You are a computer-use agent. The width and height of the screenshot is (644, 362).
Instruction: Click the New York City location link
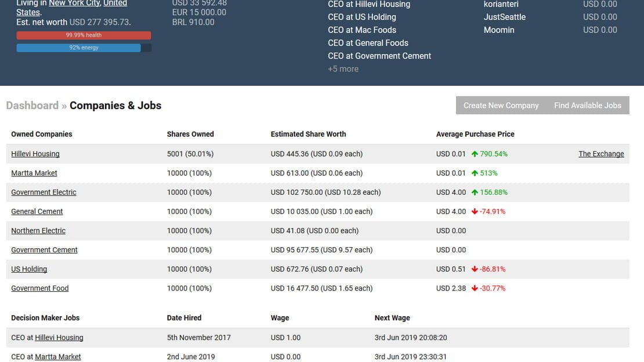click(x=74, y=3)
